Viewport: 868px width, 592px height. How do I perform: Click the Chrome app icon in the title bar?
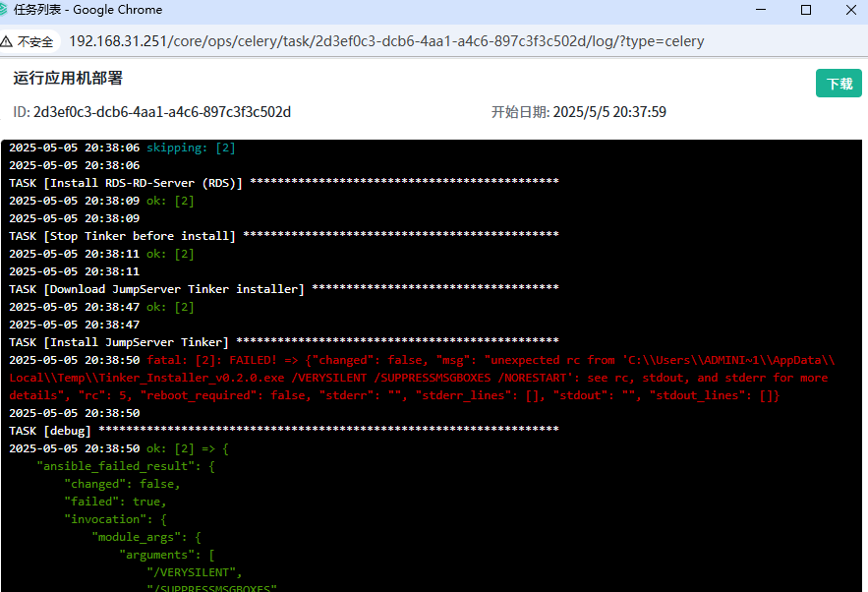(x=3, y=10)
